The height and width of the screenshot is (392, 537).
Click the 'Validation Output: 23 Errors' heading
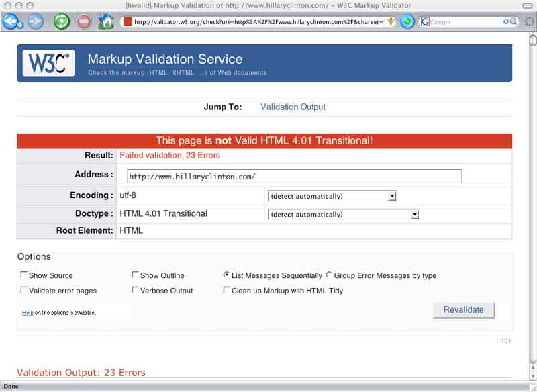(x=81, y=372)
